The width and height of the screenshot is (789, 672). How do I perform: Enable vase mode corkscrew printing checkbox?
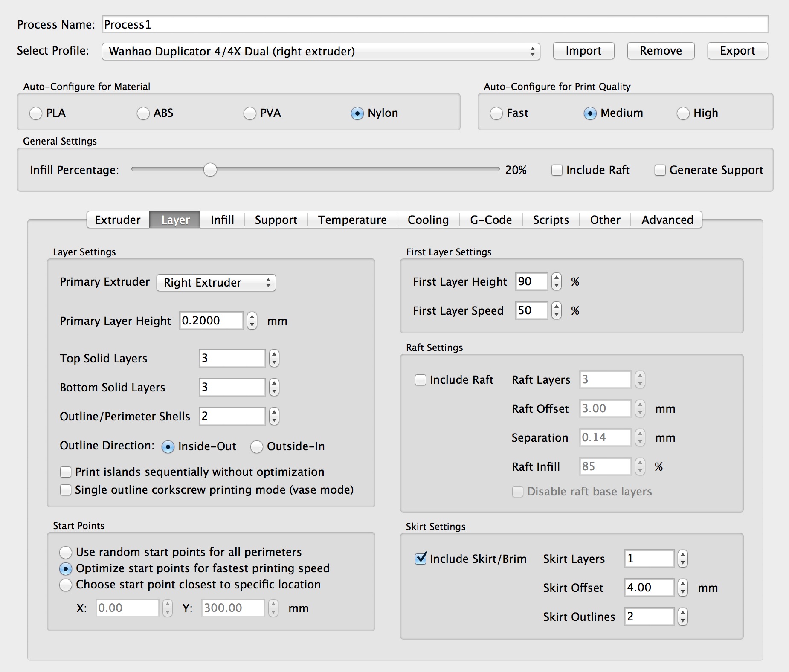coord(66,490)
